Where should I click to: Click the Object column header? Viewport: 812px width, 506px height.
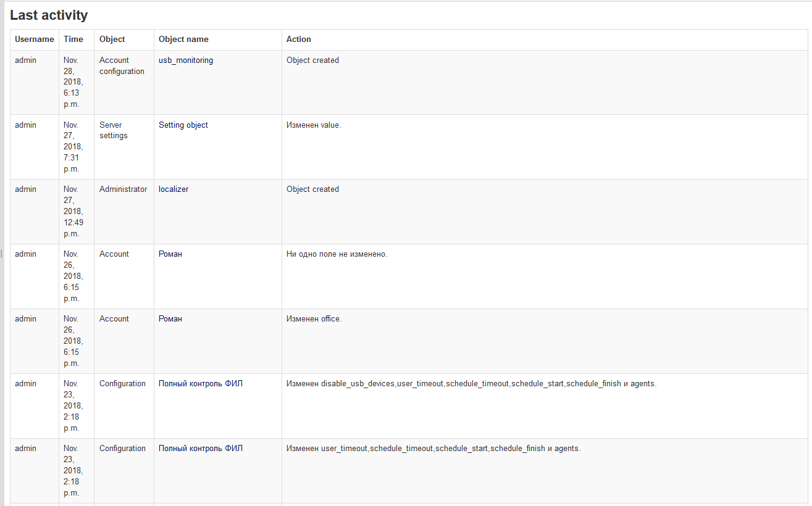(112, 39)
